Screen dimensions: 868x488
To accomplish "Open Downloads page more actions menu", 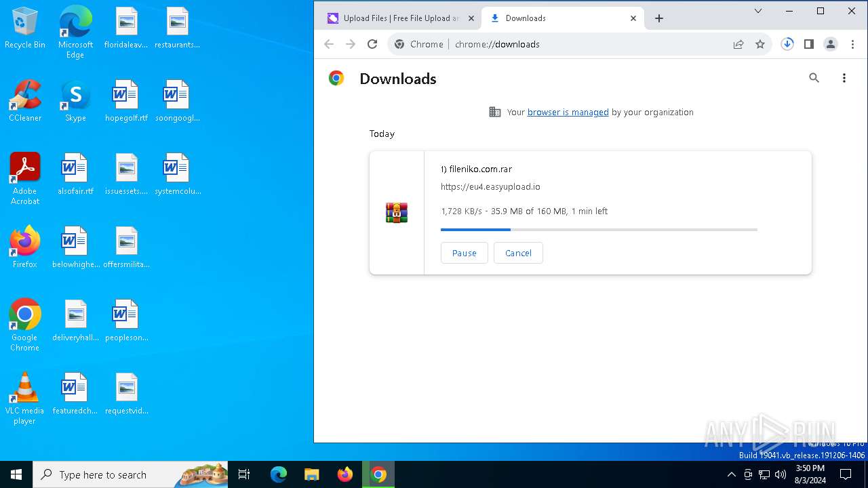I will click(x=844, y=78).
